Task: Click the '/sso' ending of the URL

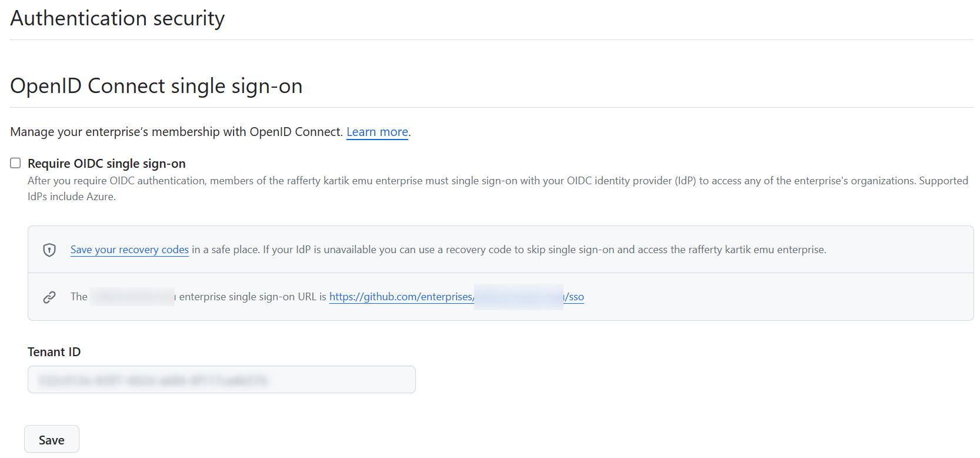Action: tap(575, 297)
